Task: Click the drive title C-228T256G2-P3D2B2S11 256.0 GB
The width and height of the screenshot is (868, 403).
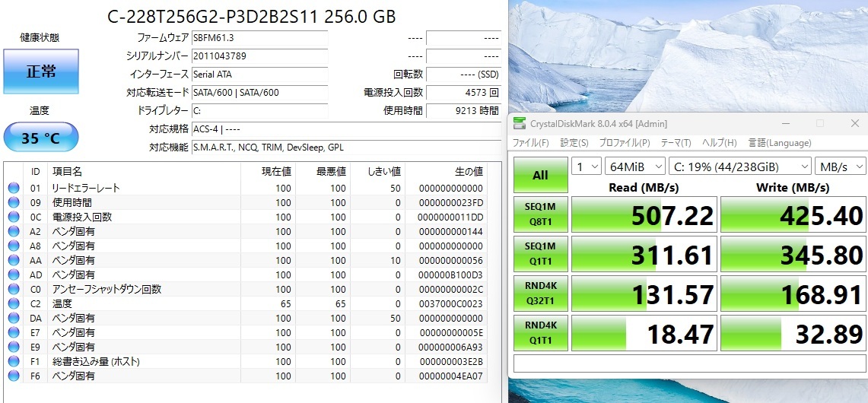Action: 251,17
